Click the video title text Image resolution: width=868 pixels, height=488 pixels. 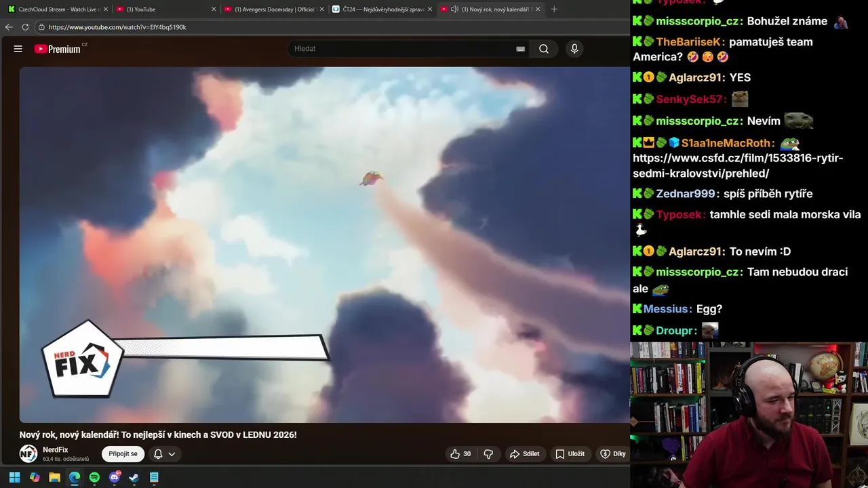coord(158,434)
